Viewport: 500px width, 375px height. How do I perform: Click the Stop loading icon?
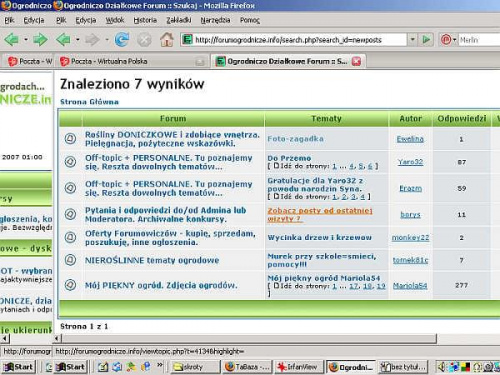coord(144,40)
